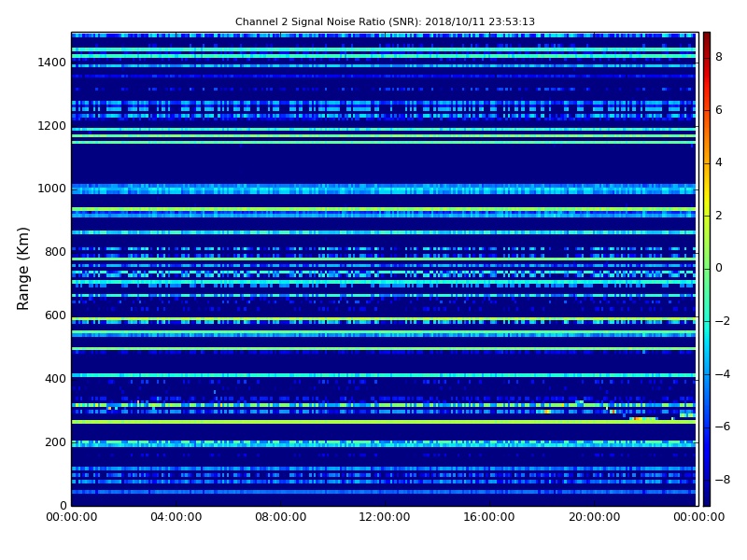Click the 1400 range tick label
Screen dimensions: 747x560
51,63
